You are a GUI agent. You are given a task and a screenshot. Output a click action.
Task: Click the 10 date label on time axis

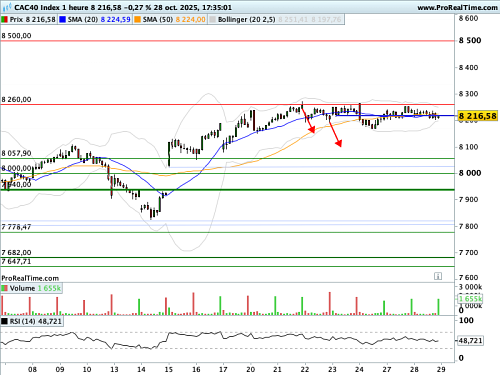[x=87, y=369]
